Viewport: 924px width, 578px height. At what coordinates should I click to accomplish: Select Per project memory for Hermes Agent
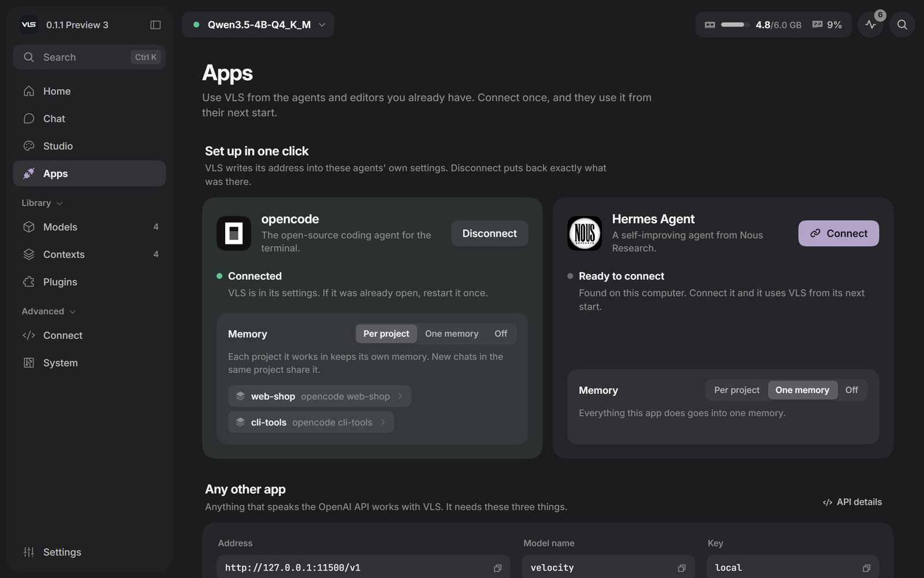point(737,390)
